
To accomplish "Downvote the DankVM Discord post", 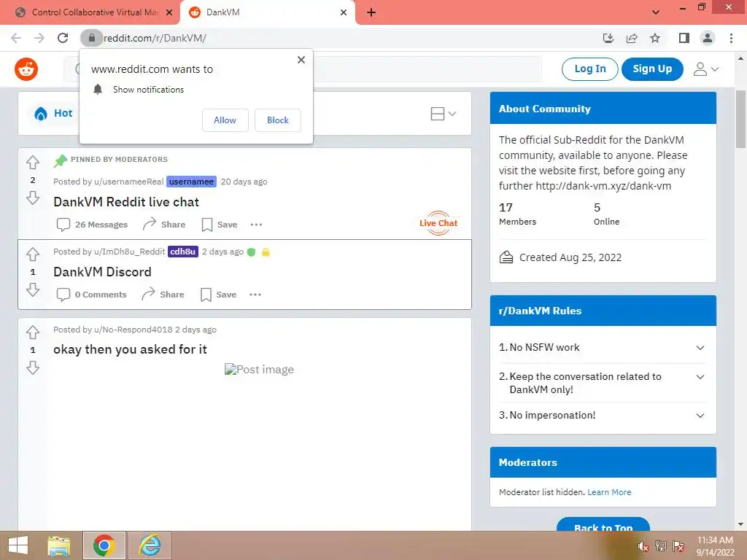I will (x=32, y=289).
